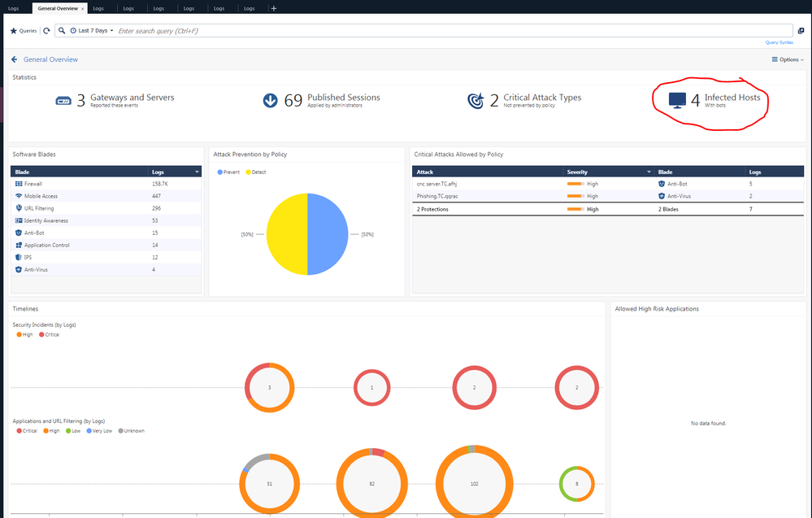Image resolution: width=812 pixels, height=518 pixels.
Task: Toggle High legend in Applications and URL Filtering
Action: click(51, 431)
